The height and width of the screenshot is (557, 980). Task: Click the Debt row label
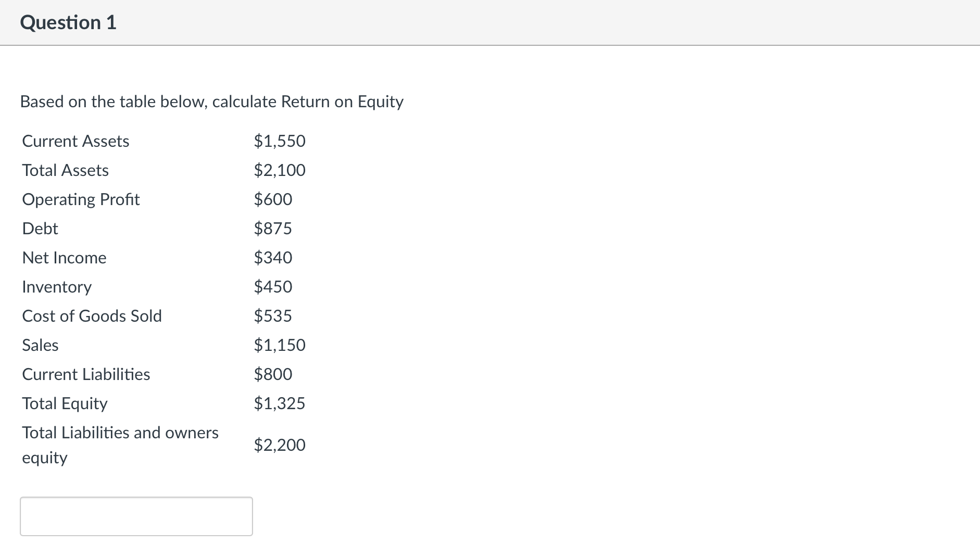click(40, 228)
